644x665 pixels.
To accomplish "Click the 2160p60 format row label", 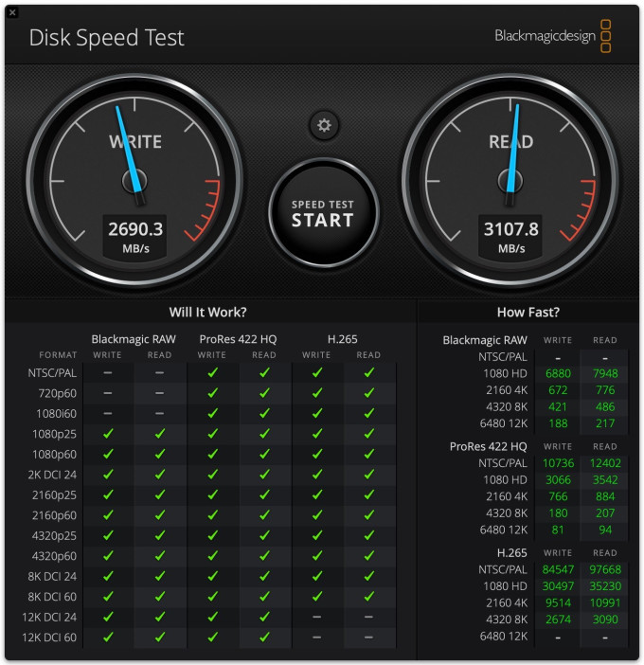I will [54, 515].
